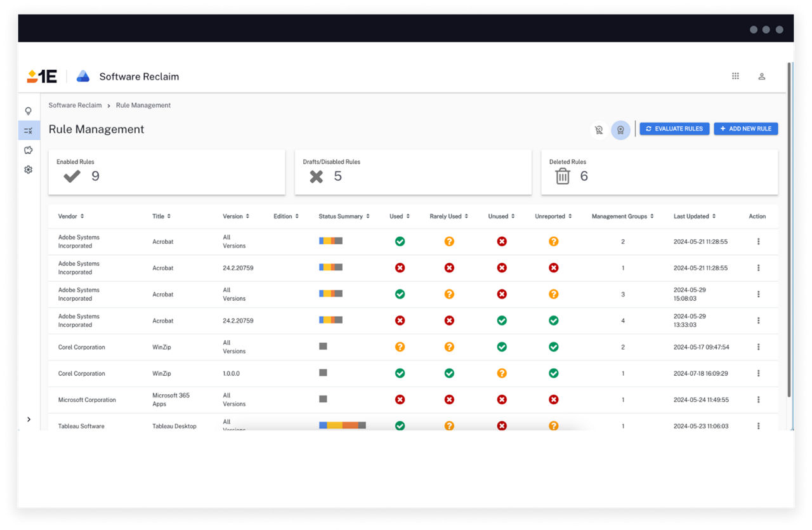Screen dimensions: 812x530
Task: Expand the sidebar with the chevron
Action: (29, 420)
